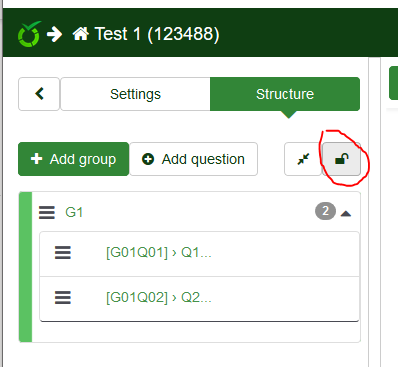Click the right arrow icon in header

pyautogui.click(x=54, y=34)
